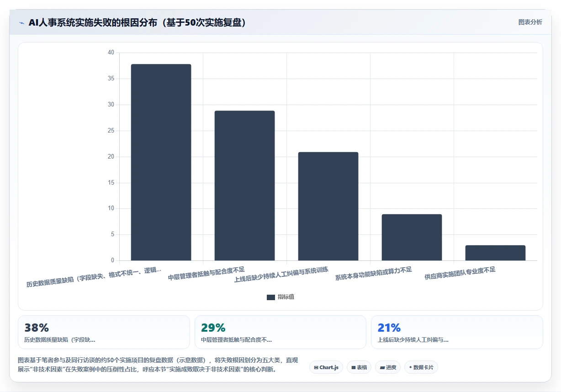This screenshot has height=392, width=561.
Task: Click x-axis label 系统本身功能缺陷或算力不足
Action: (x=374, y=274)
